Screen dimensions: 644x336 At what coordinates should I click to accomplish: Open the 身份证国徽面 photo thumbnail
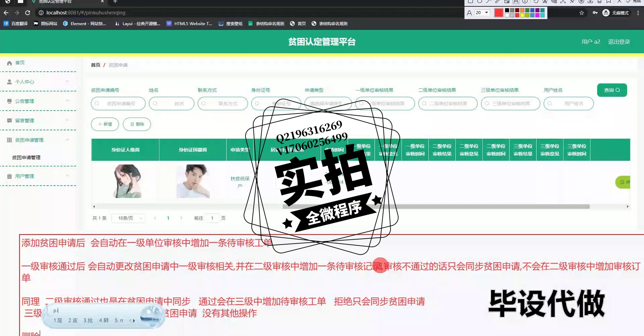coord(193,181)
